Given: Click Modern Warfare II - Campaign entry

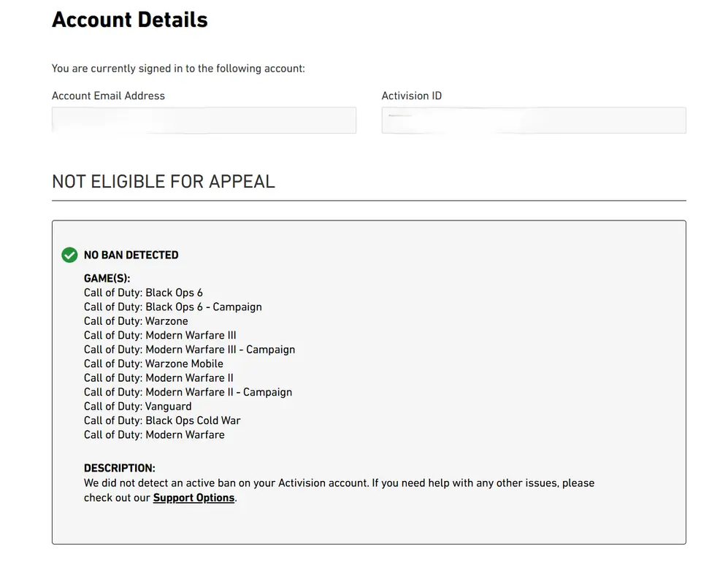Looking at the screenshot, I should click(188, 392).
